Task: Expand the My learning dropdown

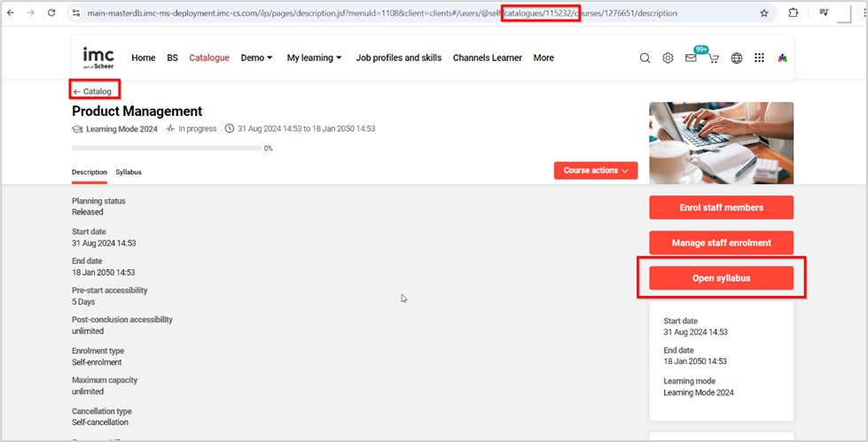Action: 314,58
